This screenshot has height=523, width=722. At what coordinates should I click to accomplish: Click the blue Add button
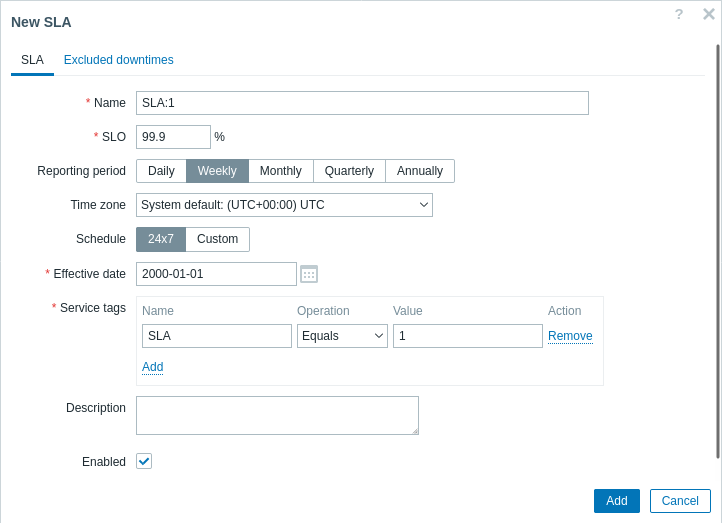point(617,501)
